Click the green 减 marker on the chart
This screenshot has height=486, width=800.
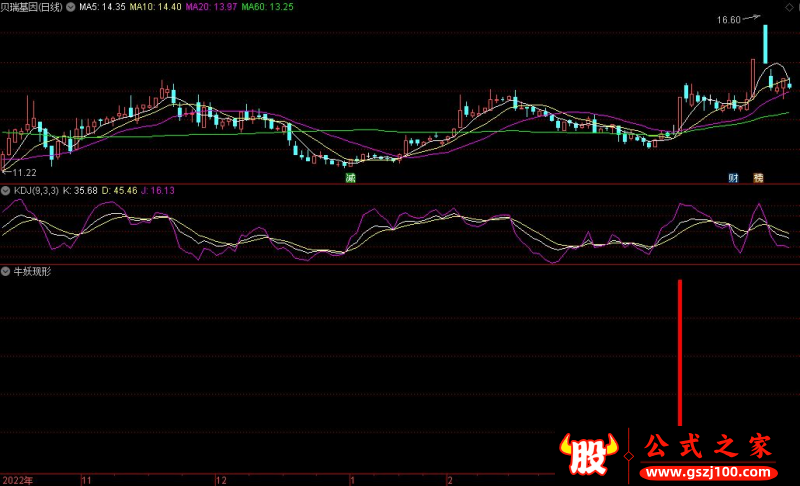[351, 177]
